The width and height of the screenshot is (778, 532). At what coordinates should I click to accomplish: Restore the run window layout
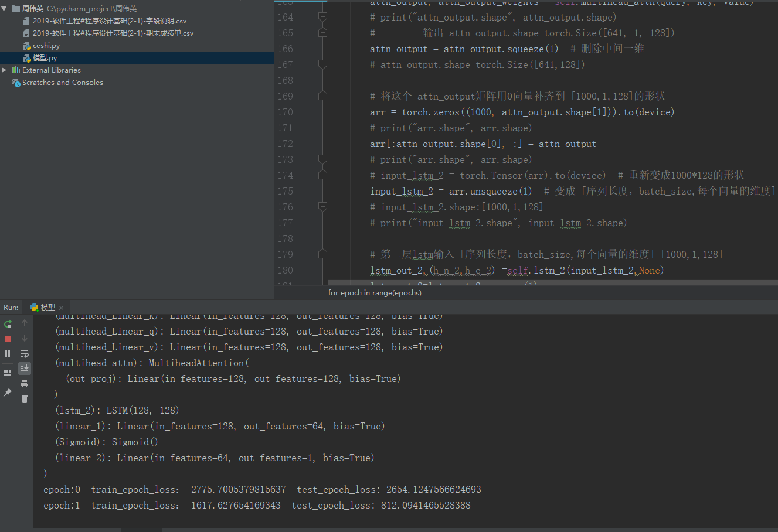[8, 373]
